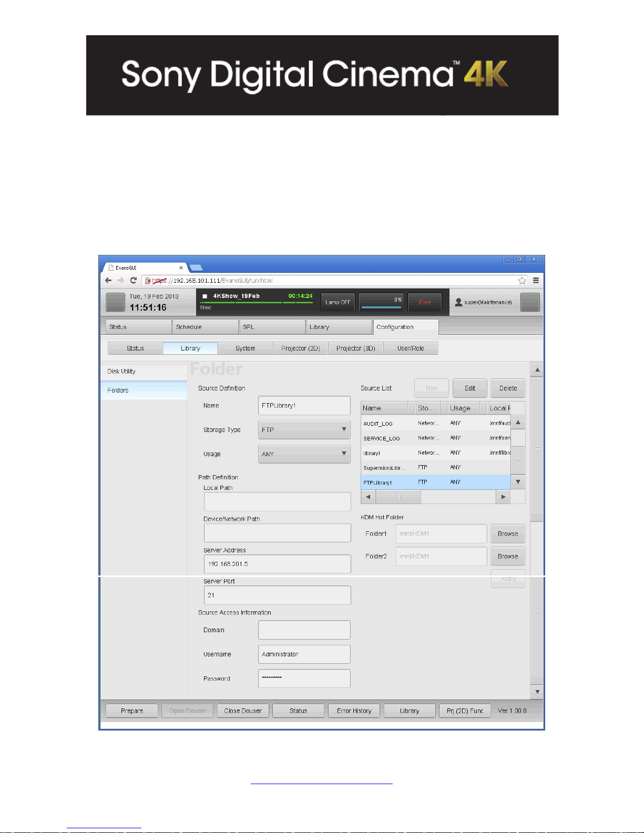
Task: Click the New button in Source List
Action: [x=432, y=388]
